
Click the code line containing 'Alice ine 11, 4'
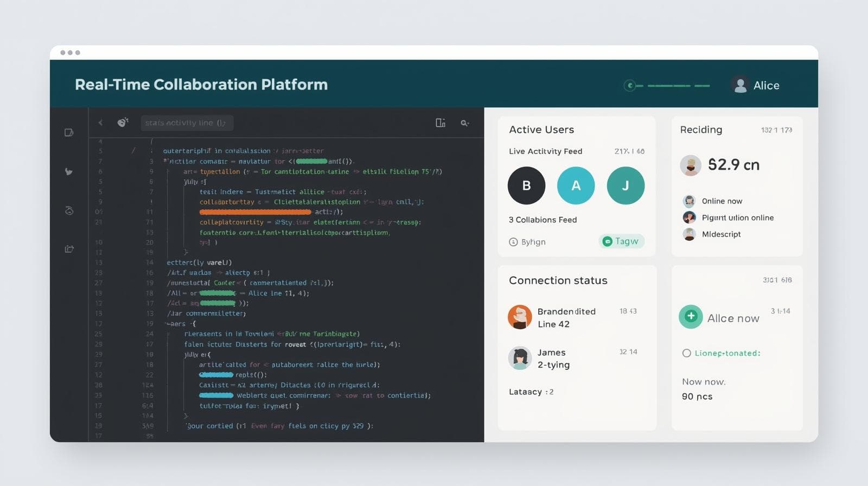tap(239, 293)
